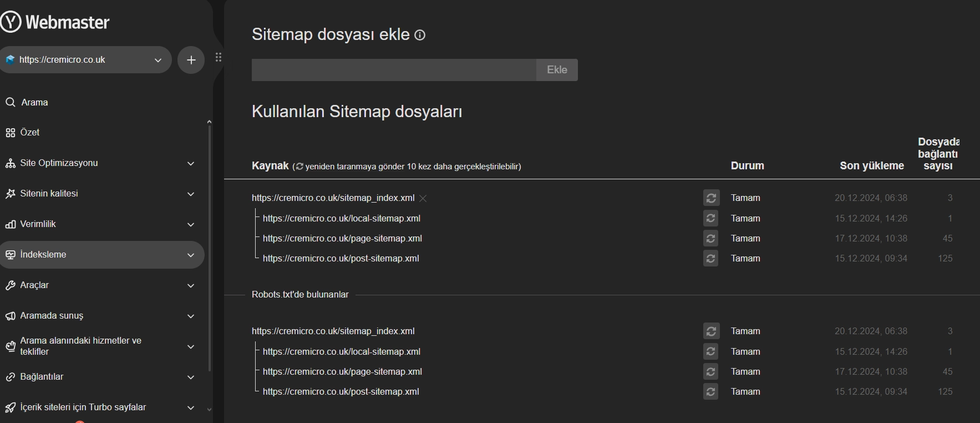
Task: Click the Sitenin kalitesi star icon
Action: (x=10, y=194)
